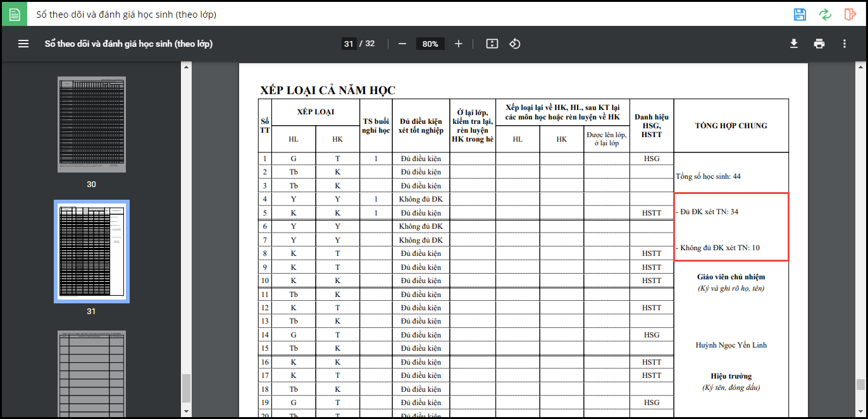868x419 pixels.
Task: Click the blue save disk icon
Action: pyautogui.click(x=800, y=15)
